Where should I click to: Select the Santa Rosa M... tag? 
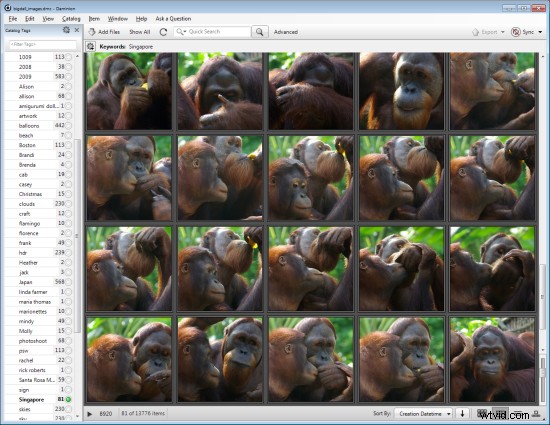[x=36, y=380]
